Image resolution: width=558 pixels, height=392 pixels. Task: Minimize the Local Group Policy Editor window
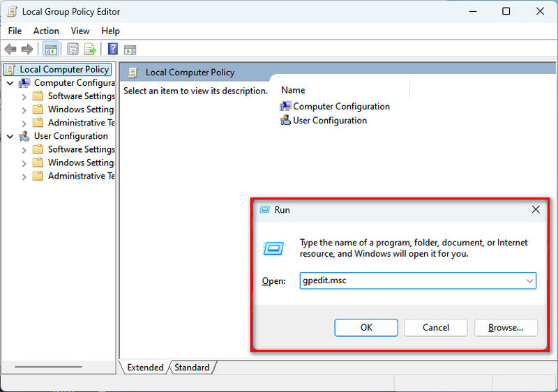pyautogui.click(x=473, y=11)
